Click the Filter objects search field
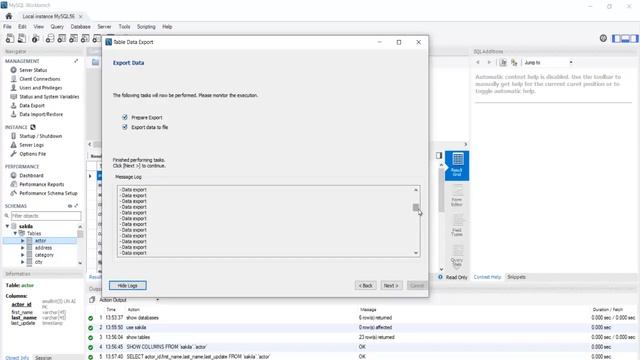The width and height of the screenshot is (640, 360). pos(46,216)
